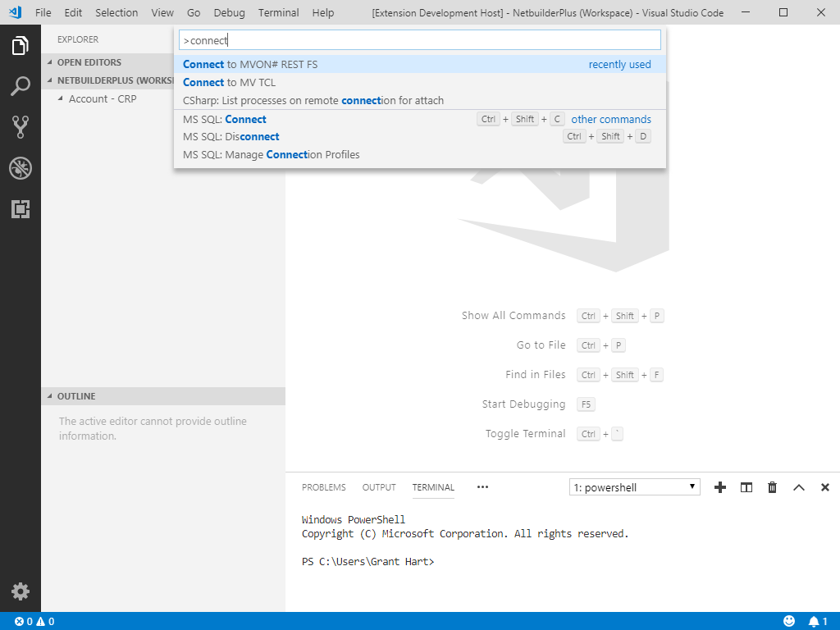The width and height of the screenshot is (840, 630).
Task: Run the MS SQL: Connect command
Action: coord(419,119)
